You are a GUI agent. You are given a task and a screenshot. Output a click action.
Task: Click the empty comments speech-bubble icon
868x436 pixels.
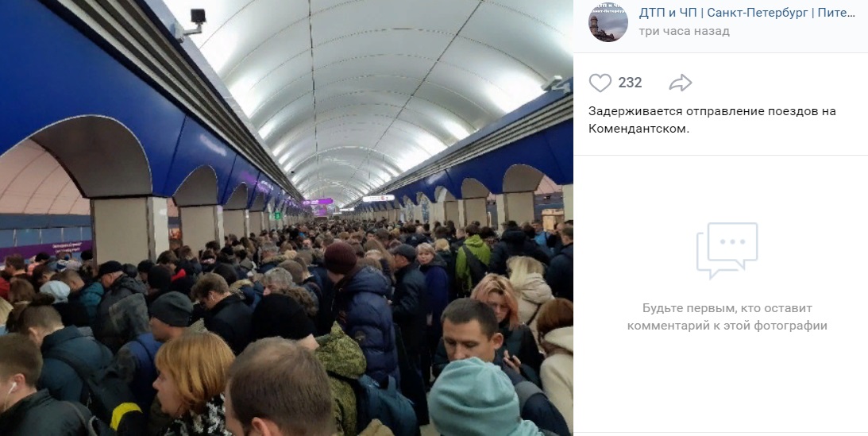pyautogui.click(x=727, y=250)
